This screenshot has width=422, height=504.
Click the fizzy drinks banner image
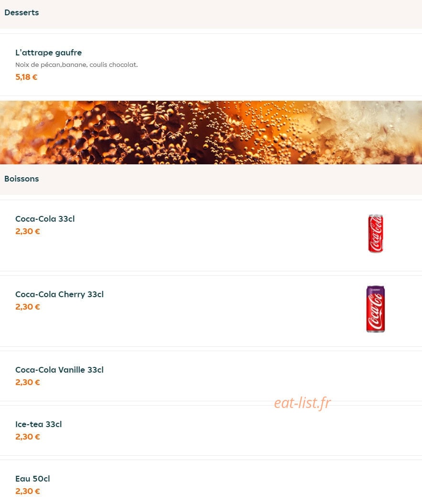[211, 132]
